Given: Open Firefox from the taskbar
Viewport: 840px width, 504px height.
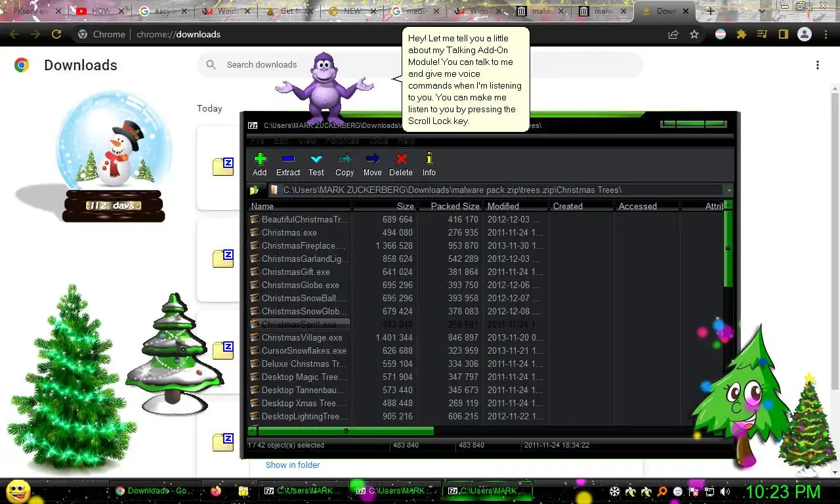Looking at the screenshot, I should pos(216,491).
